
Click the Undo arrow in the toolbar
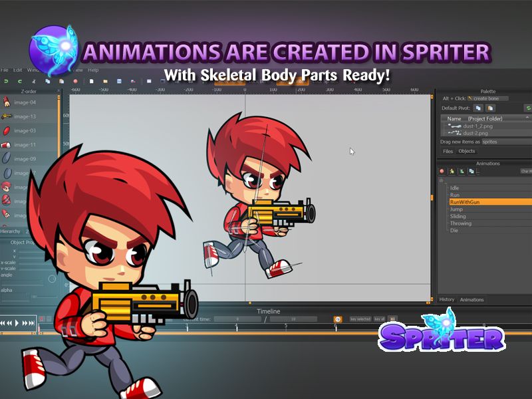(x=6, y=81)
